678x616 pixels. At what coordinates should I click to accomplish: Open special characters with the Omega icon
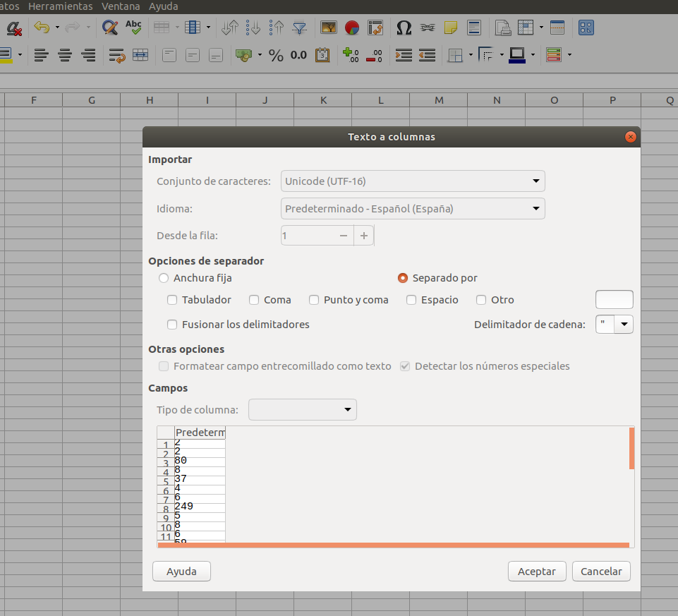click(x=404, y=28)
